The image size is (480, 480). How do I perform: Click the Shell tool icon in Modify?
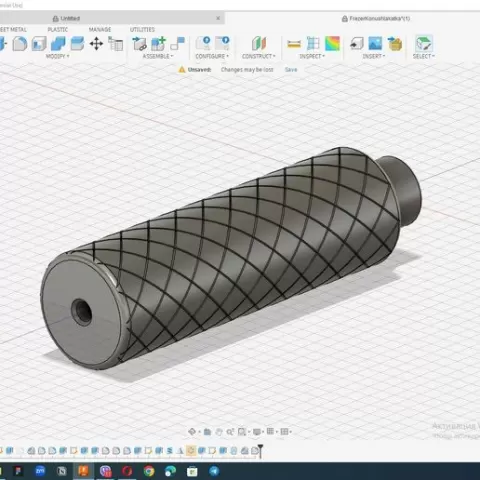point(39,44)
